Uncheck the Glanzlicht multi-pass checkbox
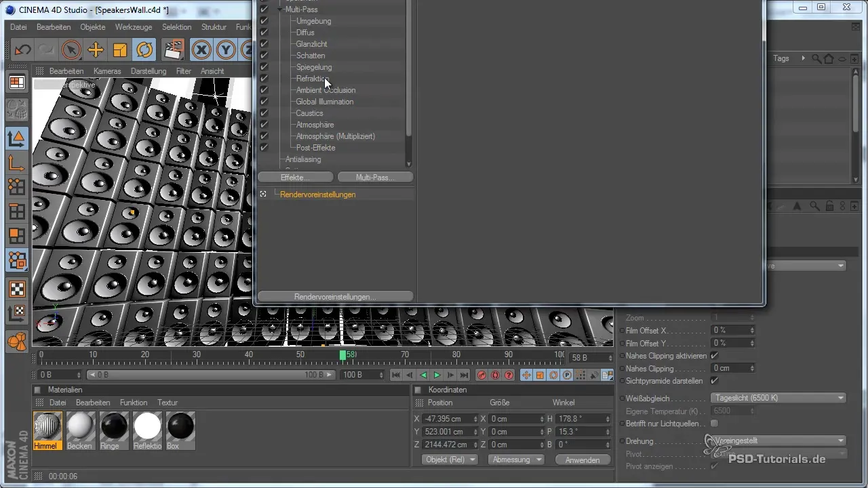 264,44
